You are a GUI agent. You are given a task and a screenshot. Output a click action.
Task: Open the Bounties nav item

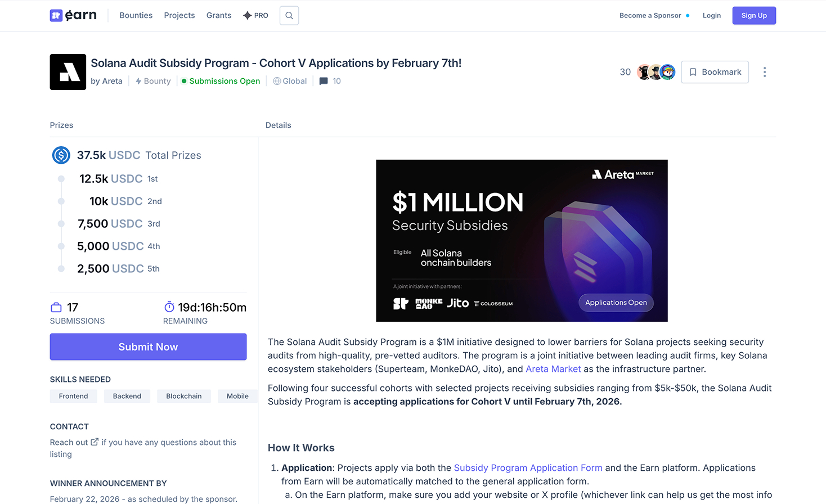coord(136,15)
